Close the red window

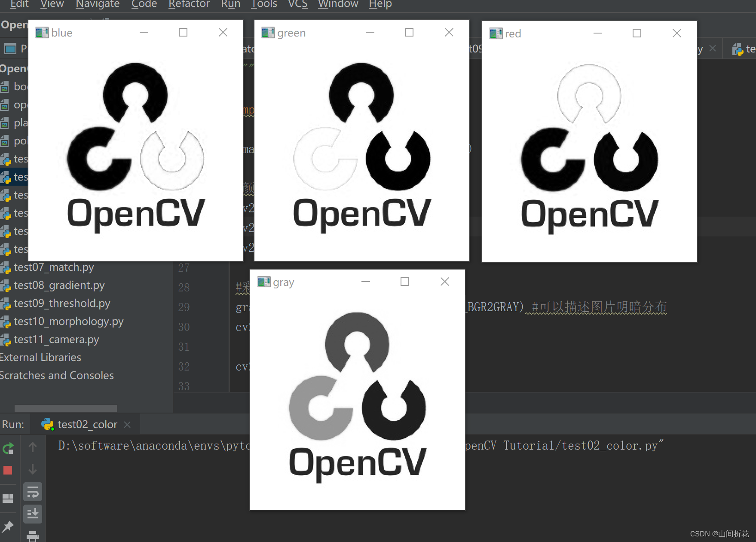(x=677, y=33)
